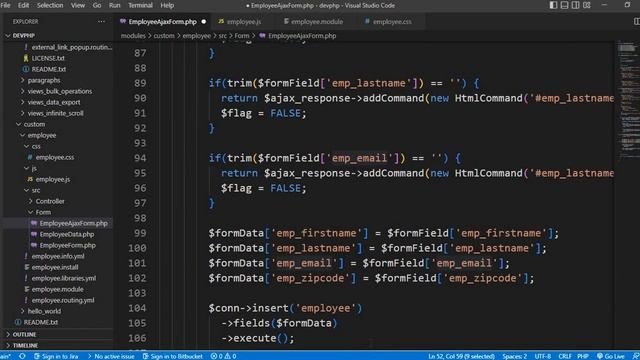Expand the hello_world folder
Image resolution: width=640 pixels, height=360 pixels.
coord(44,311)
